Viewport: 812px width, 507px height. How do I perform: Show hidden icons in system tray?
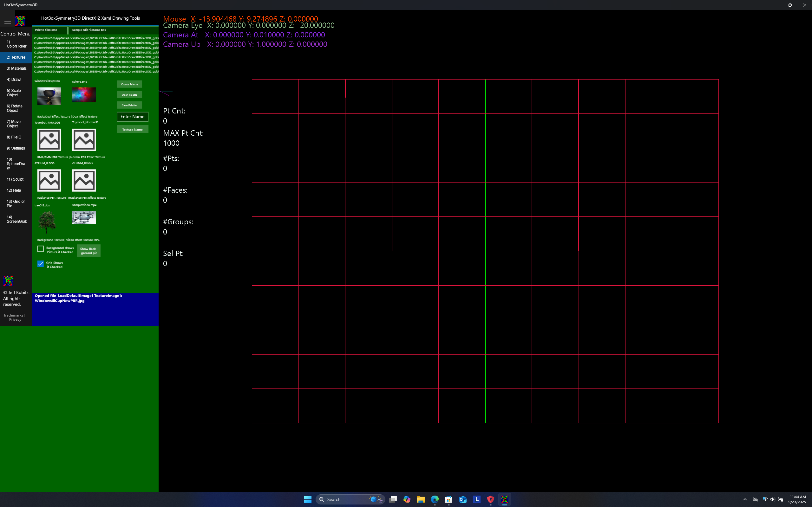click(745, 499)
